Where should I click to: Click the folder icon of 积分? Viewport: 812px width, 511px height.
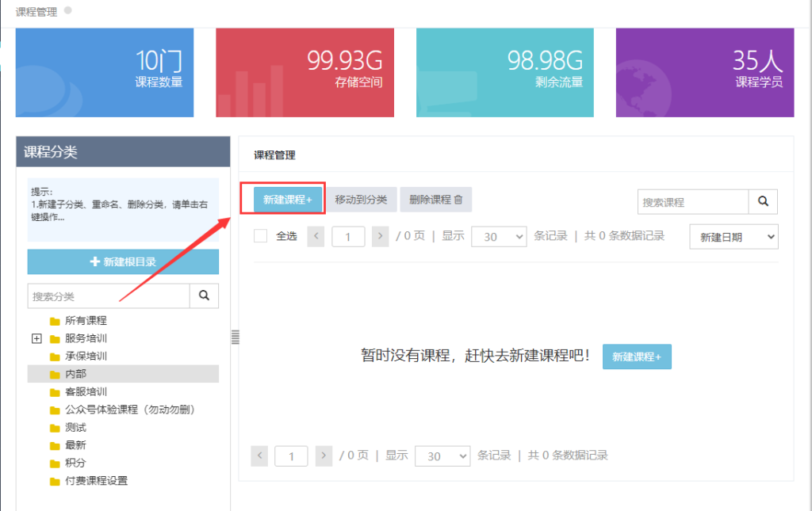coord(55,463)
